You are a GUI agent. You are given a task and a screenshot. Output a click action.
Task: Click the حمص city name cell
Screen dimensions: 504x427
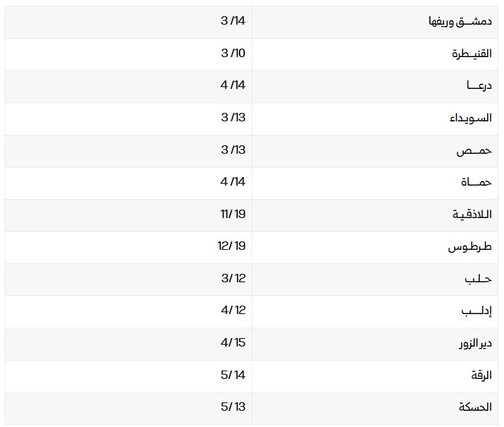click(x=474, y=150)
